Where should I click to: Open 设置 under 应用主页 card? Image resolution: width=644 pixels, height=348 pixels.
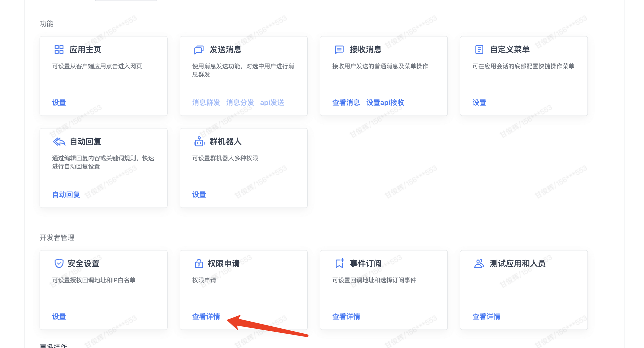pos(59,103)
